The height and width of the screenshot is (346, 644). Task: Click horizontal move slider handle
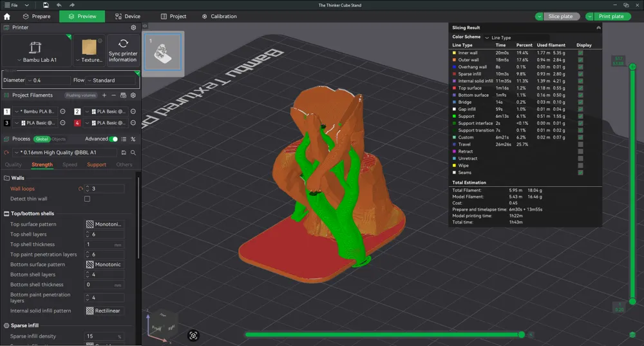(x=521, y=334)
